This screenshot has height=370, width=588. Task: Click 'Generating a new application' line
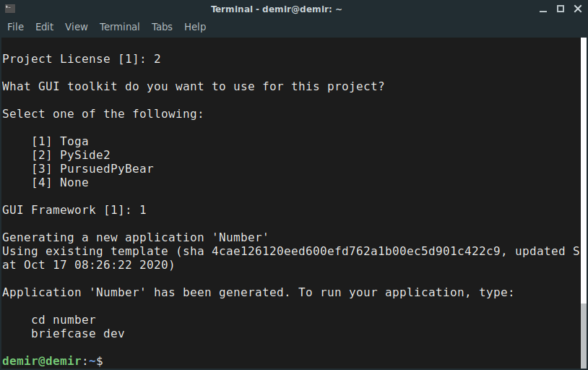[135, 238]
